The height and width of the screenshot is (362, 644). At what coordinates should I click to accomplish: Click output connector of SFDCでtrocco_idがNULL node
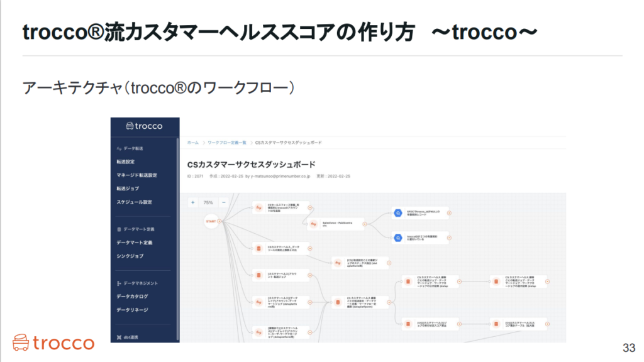point(449,213)
